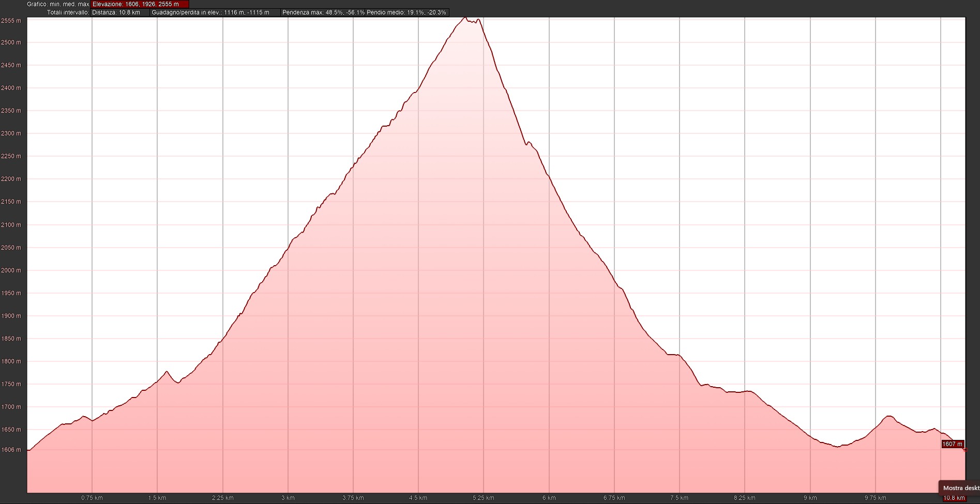Select the Pendenza max statistic
This screenshot has width=980, height=504.
(323, 12)
